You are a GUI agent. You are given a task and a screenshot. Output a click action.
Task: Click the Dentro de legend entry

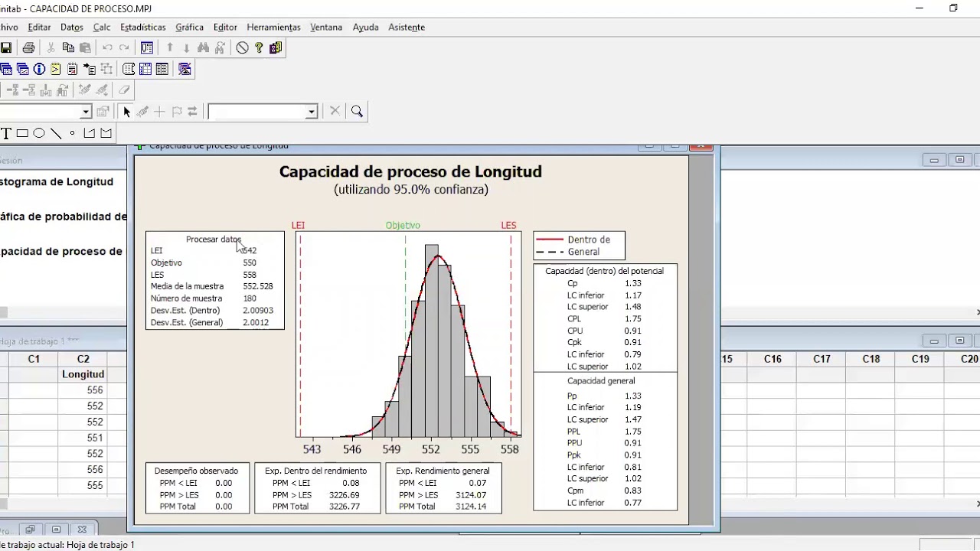pos(589,240)
